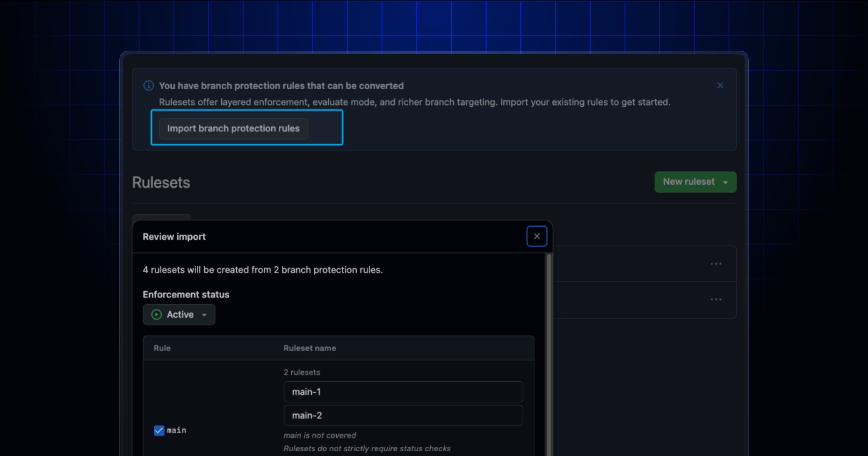Open the second ruleset row's three-dot menu
Screen dimensions: 868x456
(716, 300)
